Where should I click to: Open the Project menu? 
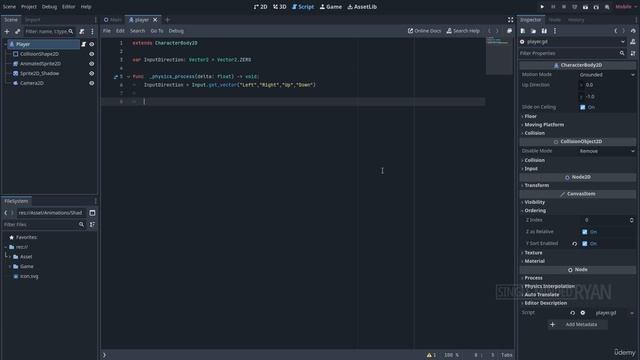(29, 7)
